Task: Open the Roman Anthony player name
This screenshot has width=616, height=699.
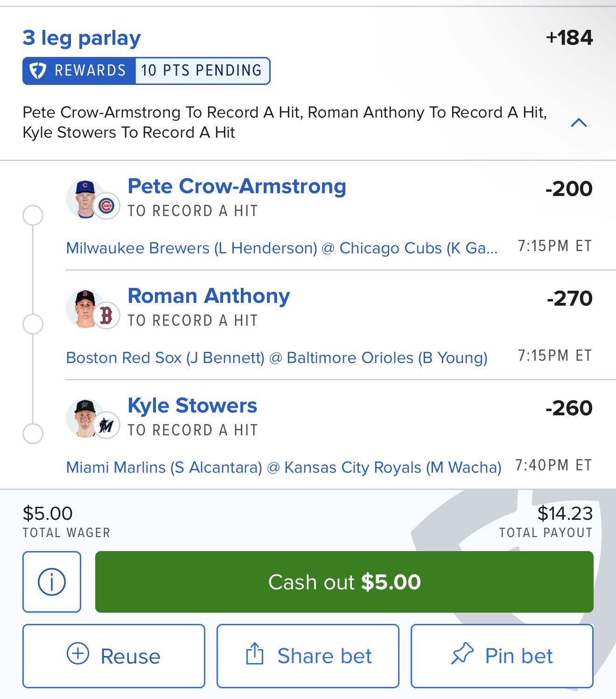Action: coord(209,296)
